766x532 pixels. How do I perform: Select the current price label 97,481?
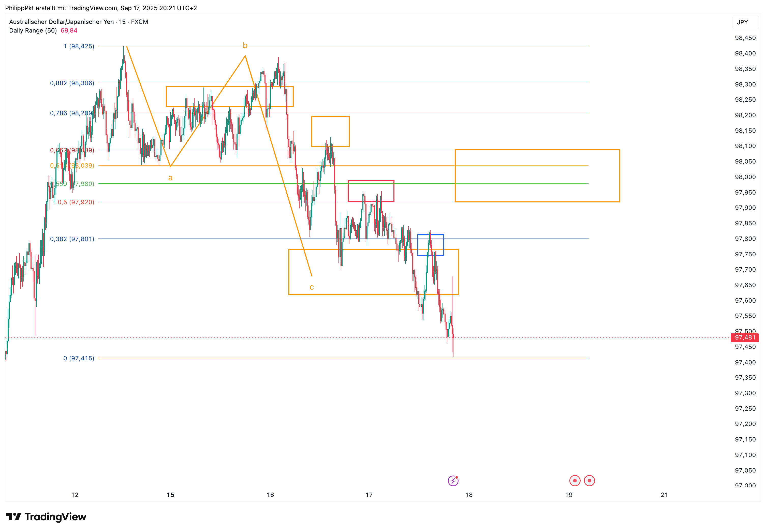coord(745,338)
